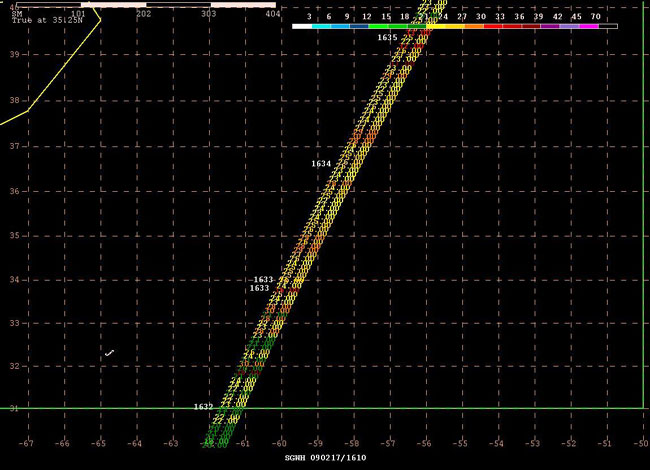Click the color scale number 15
Viewport: 650px width, 470px height.
(386, 17)
